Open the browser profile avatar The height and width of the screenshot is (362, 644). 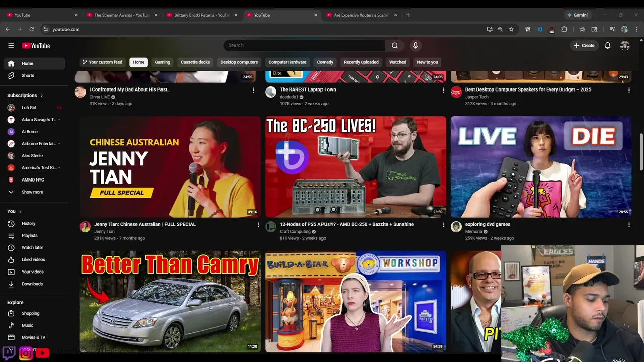[624, 29]
